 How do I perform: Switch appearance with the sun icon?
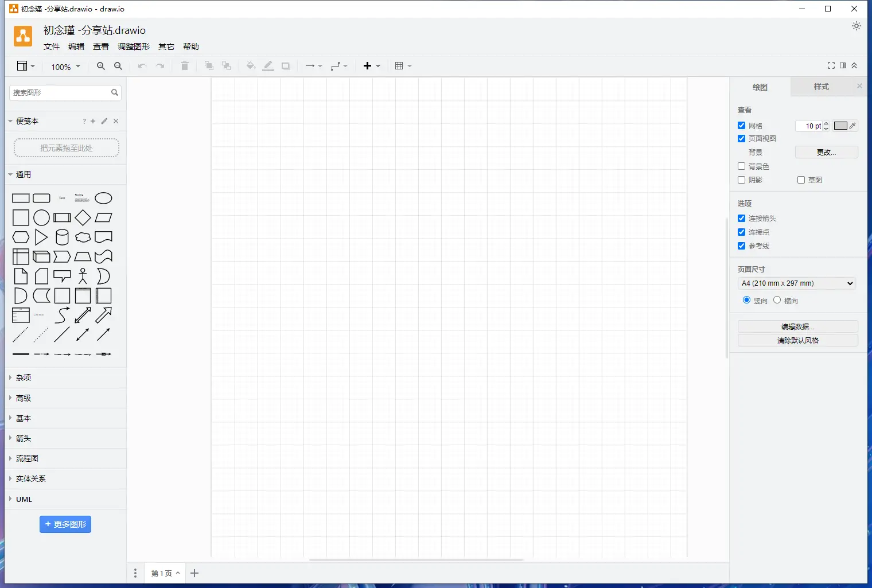point(857,26)
